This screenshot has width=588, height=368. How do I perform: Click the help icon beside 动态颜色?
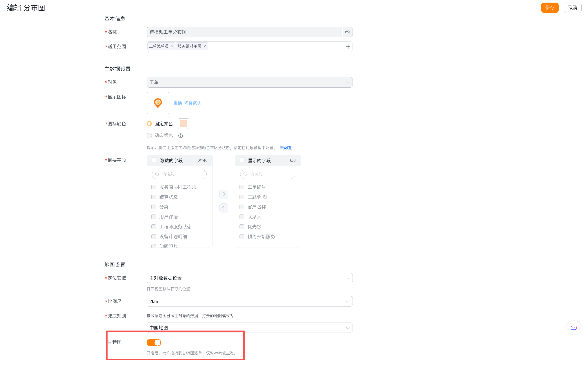pos(180,136)
